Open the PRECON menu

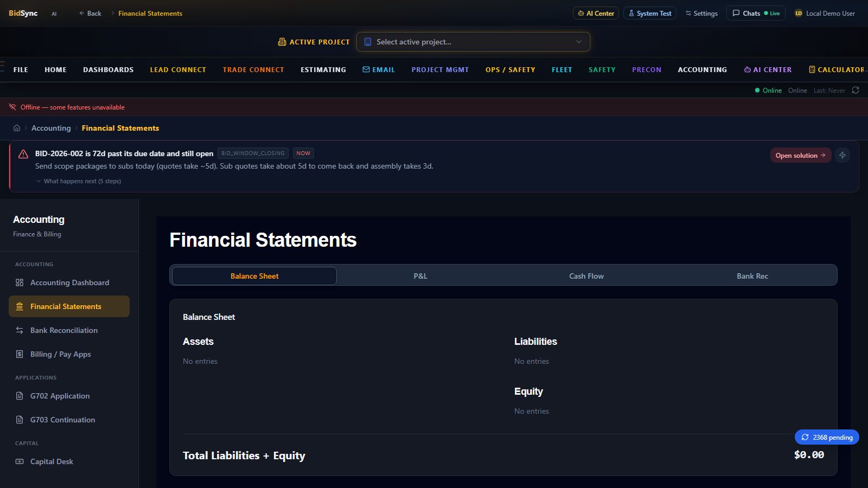point(647,69)
